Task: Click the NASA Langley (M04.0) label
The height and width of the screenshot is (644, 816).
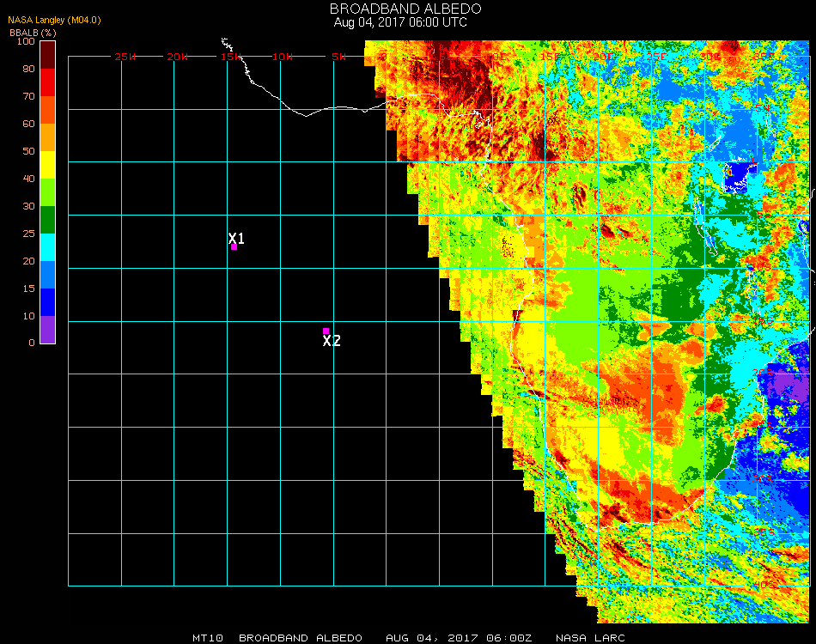Action: point(55,20)
